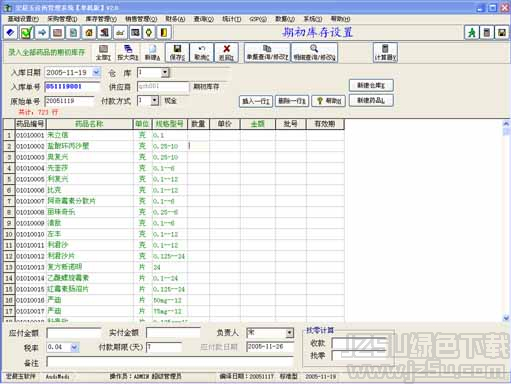Click the lightbulb icon in top toolbar
This screenshot has height=384, width=511.
click(x=149, y=32)
